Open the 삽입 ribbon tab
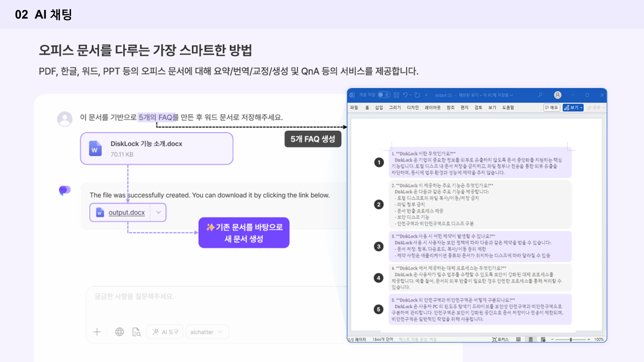This screenshot has width=644, height=362. (x=379, y=107)
